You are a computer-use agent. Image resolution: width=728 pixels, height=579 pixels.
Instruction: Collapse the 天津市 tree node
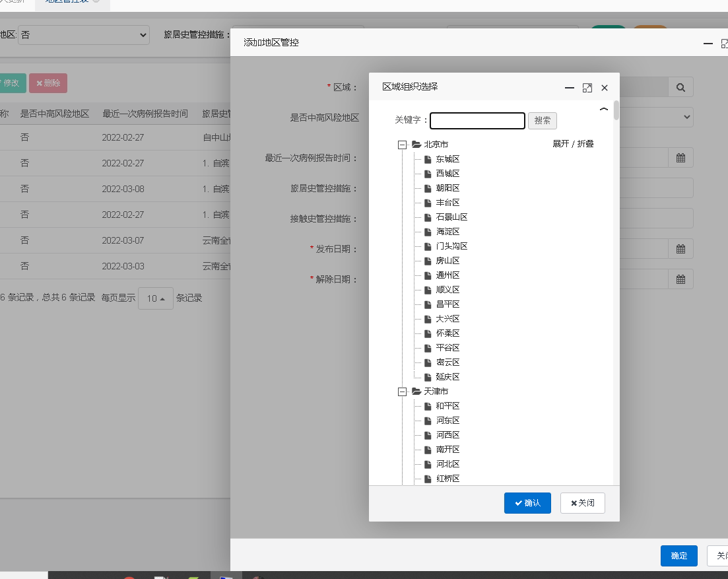[402, 392]
